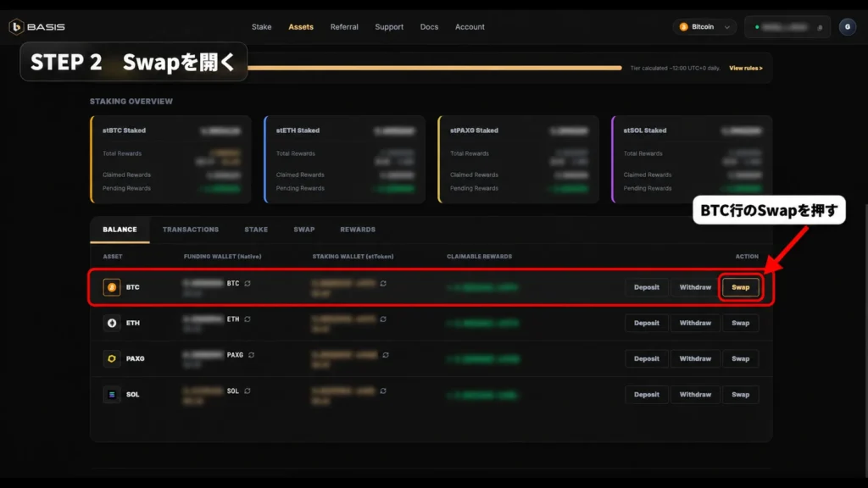Switch to the REWARDS tab
Viewport: 868px width, 488px height.
click(x=358, y=230)
